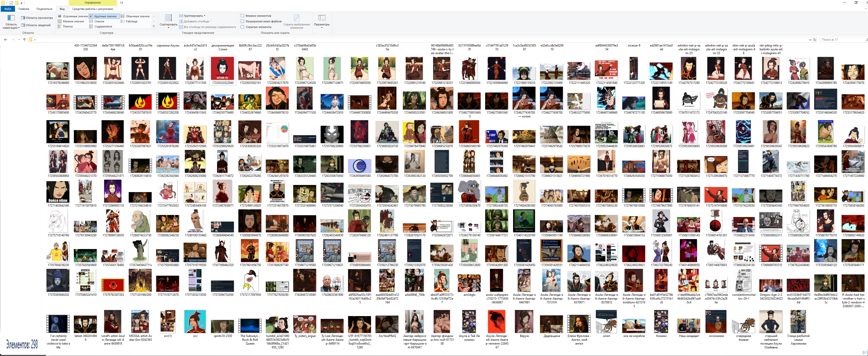Switch to the Главная tab
This screenshot has height=356, width=868.
click(x=24, y=9)
